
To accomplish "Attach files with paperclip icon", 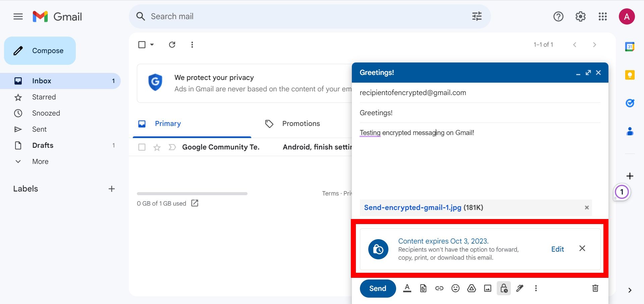I will coord(423,288).
